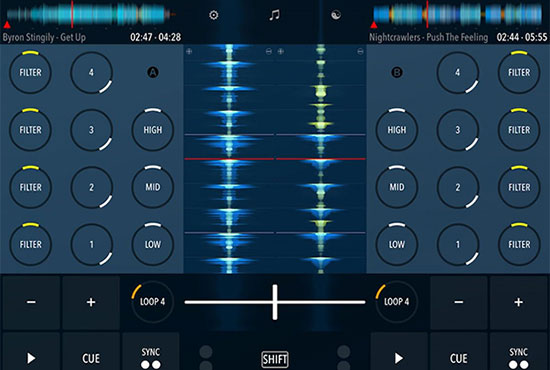
Task: Toggle the LOOP 4 knob on deck B
Action: (x=397, y=302)
